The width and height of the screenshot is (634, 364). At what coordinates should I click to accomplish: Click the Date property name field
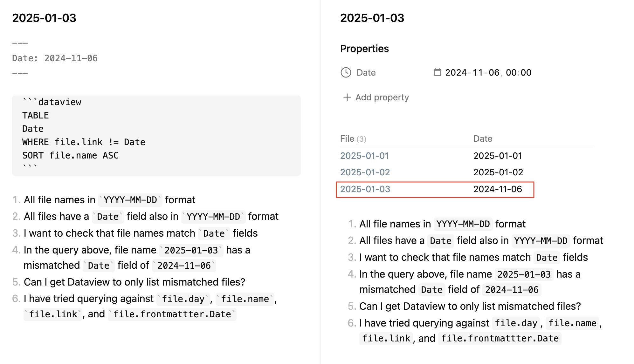366,72
